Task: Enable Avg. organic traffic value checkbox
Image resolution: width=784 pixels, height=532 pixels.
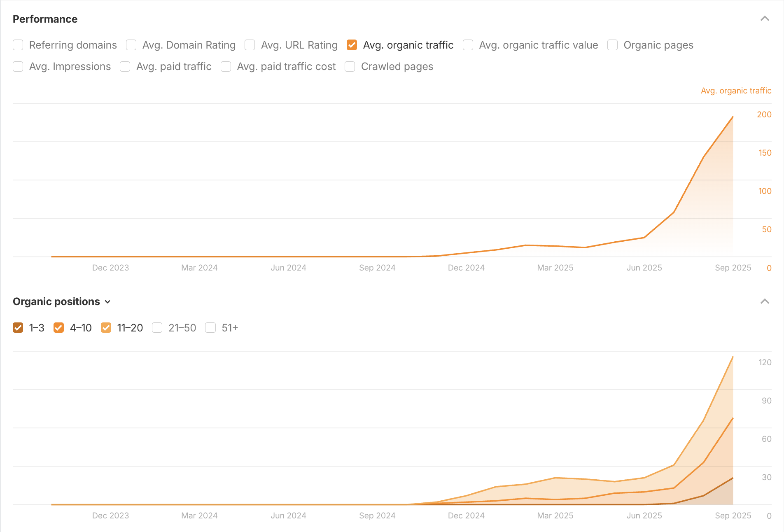Action: (468, 45)
